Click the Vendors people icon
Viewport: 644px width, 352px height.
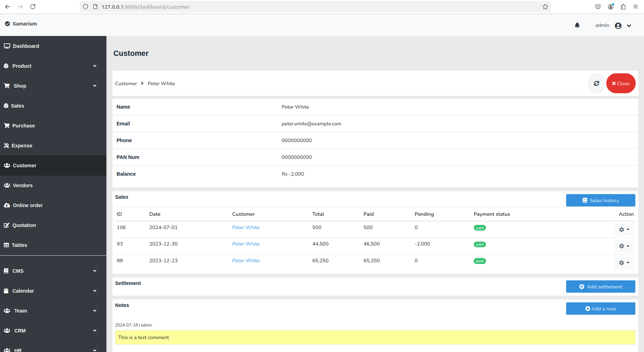point(7,185)
